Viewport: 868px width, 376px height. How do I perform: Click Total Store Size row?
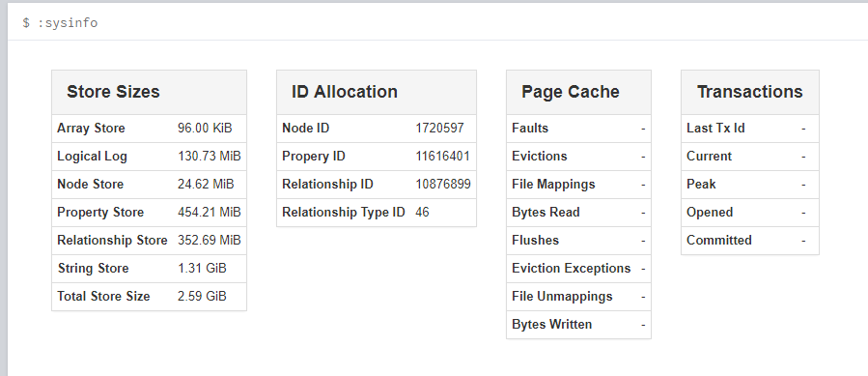point(149,296)
